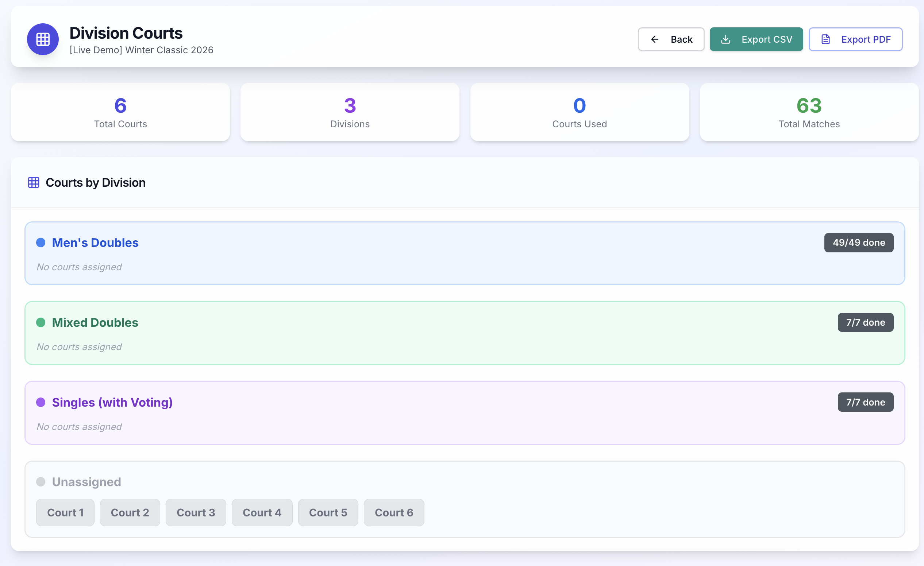
Task: Click the 49/49 done progress badge
Action: pyautogui.click(x=858, y=243)
